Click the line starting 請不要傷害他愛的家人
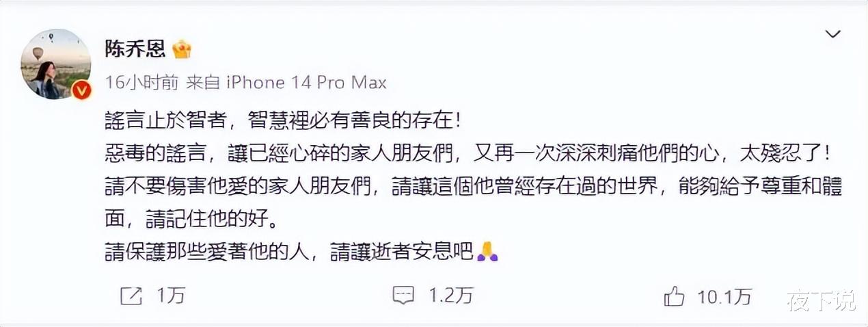The width and height of the screenshot is (868, 327). click(x=467, y=186)
